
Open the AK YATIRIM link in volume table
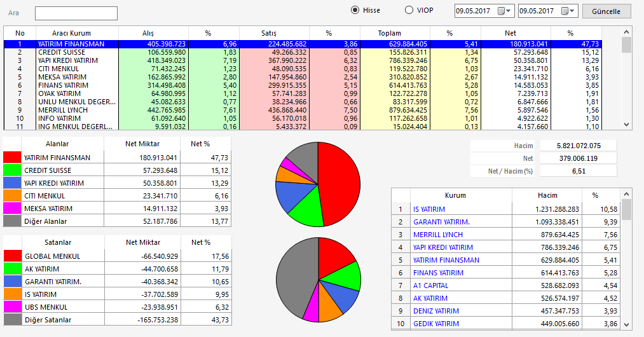coord(430,298)
